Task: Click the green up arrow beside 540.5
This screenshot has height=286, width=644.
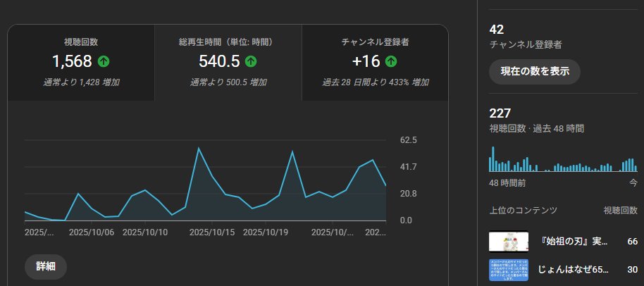Action: 251,61
